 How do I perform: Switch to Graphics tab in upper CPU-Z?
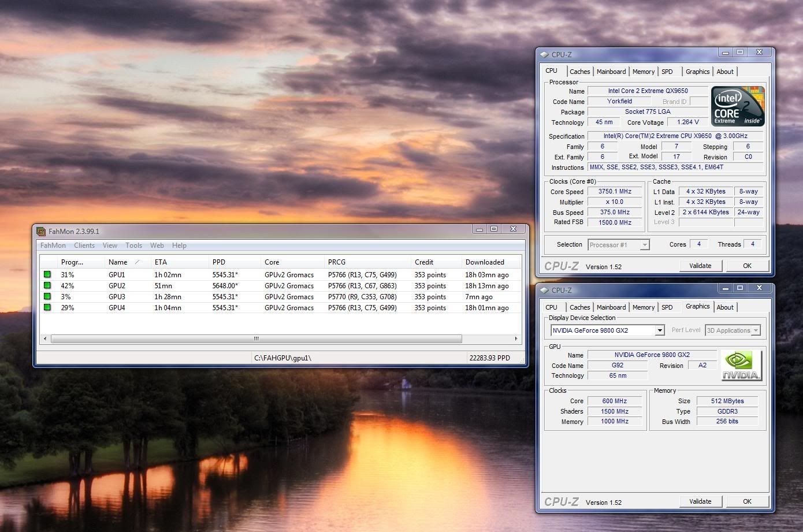click(x=697, y=72)
